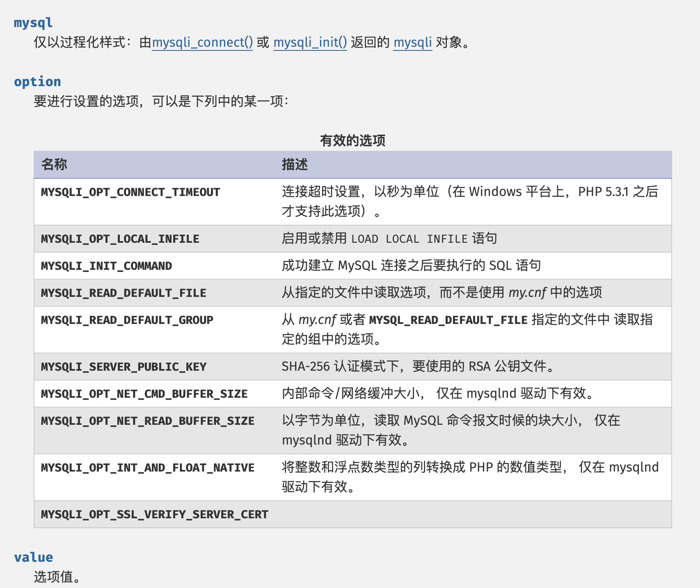Click MYSQL_READ_DEFAULT_FILE in the description column
The image size is (700, 588).
coord(448,320)
